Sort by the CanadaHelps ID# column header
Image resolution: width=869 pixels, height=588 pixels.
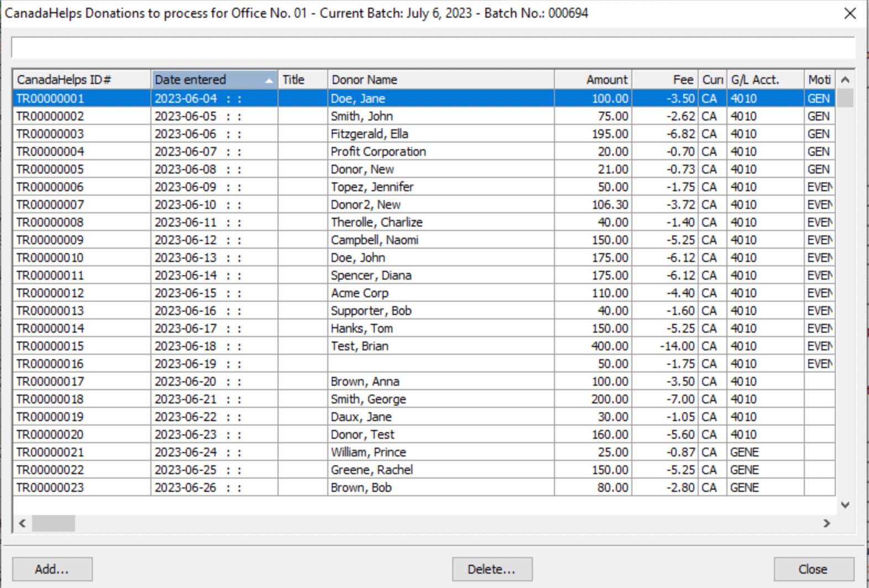pyautogui.click(x=82, y=80)
